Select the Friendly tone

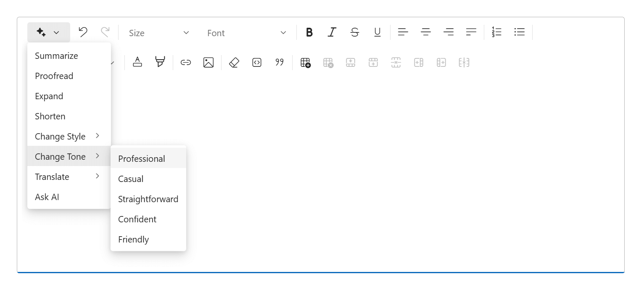pos(133,239)
